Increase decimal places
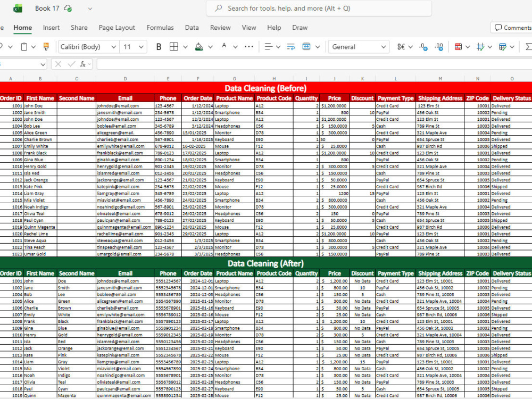This screenshot has width=532, height=399. point(439,47)
